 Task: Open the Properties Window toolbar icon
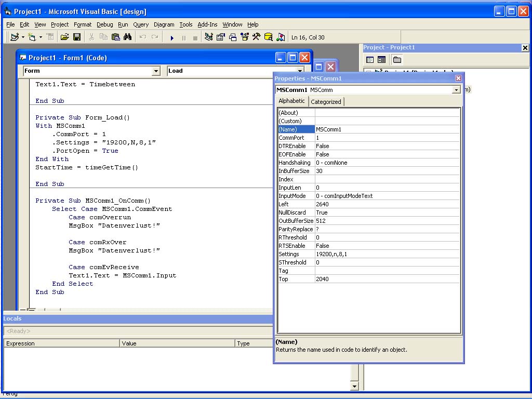click(x=220, y=37)
